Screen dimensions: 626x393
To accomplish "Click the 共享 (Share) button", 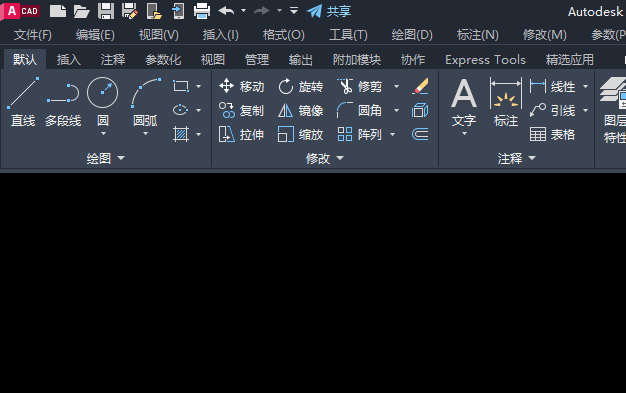I will 329,11.
